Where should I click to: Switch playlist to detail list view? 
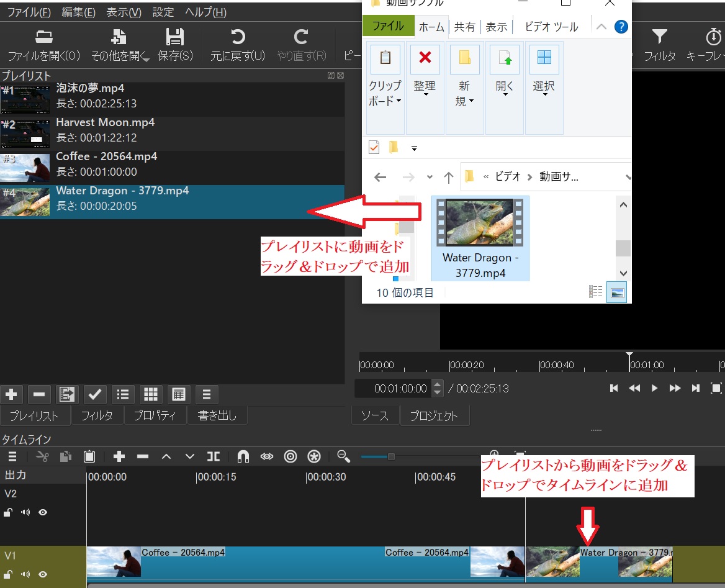pyautogui.click(x=123, y=394)
